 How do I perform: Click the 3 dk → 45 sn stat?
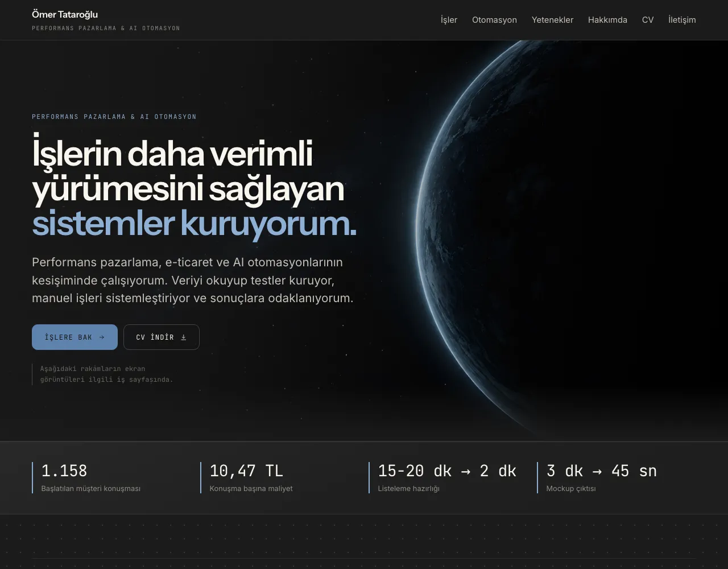coord(602,471)
